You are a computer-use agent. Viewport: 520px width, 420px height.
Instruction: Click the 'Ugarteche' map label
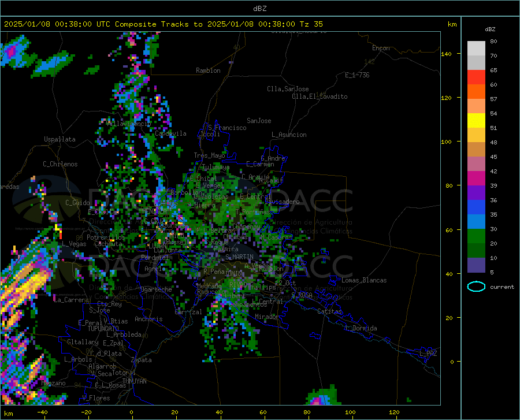point(156,289)
